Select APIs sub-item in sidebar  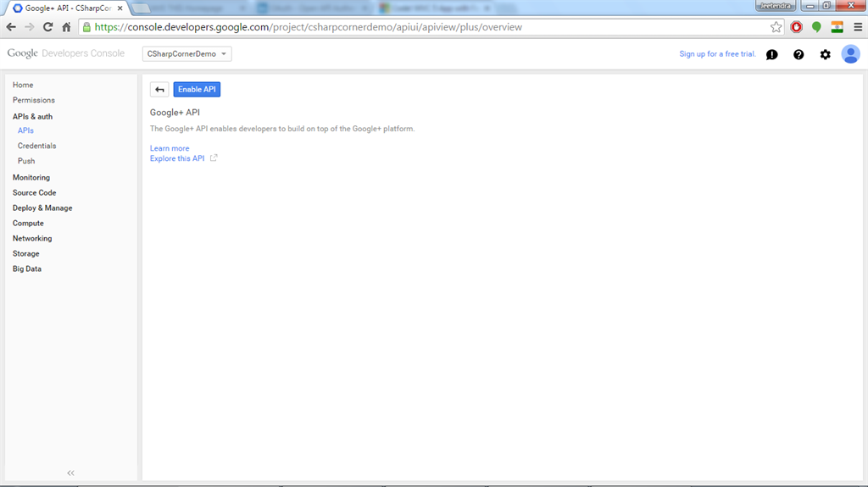pos(25,130)
